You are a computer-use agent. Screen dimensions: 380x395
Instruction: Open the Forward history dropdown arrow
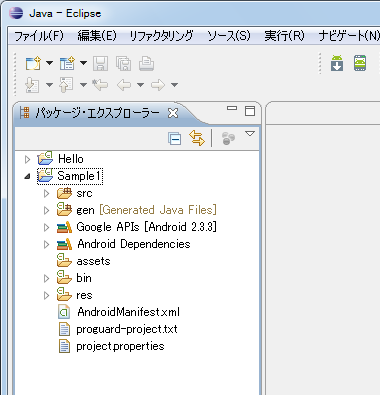point(174,85)
